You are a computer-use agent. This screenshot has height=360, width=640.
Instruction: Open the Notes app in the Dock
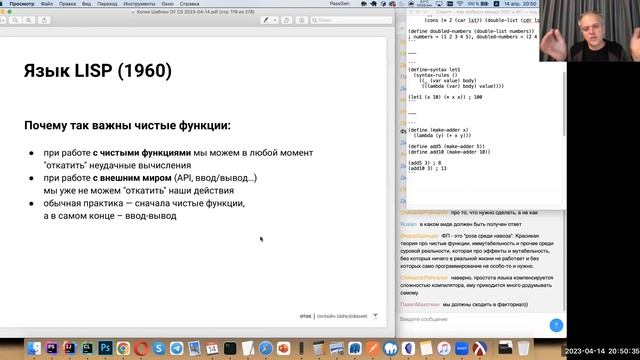coord(426,348)
